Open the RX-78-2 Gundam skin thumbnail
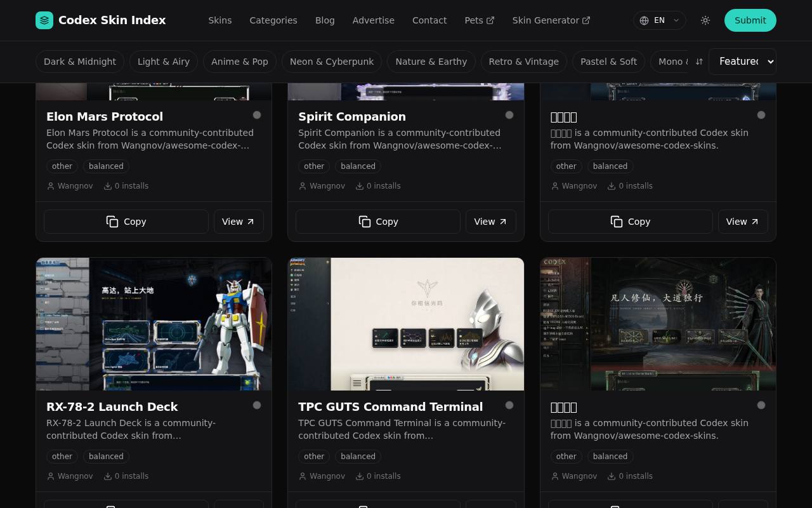 [154, 324]
